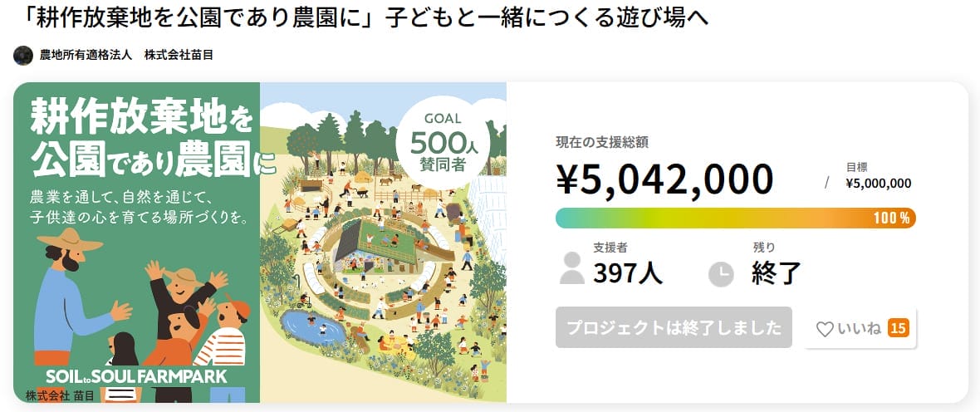Click the 終了 remaining time status
Screen dimensions: 980x412
pos(776,272)
